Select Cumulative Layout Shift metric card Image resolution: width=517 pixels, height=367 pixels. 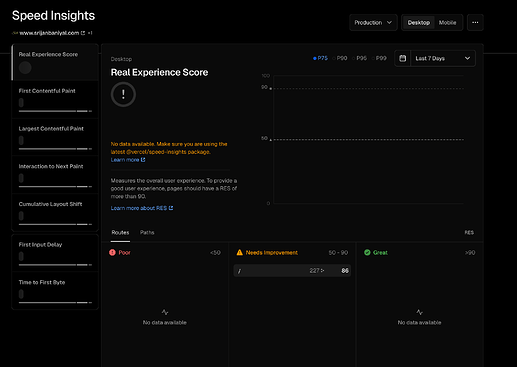(x=55, y=213)
